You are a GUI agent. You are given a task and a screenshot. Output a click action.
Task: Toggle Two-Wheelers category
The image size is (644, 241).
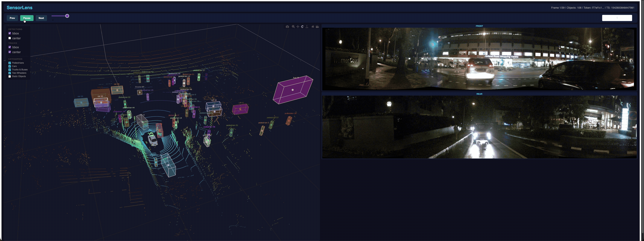[10, 73]
